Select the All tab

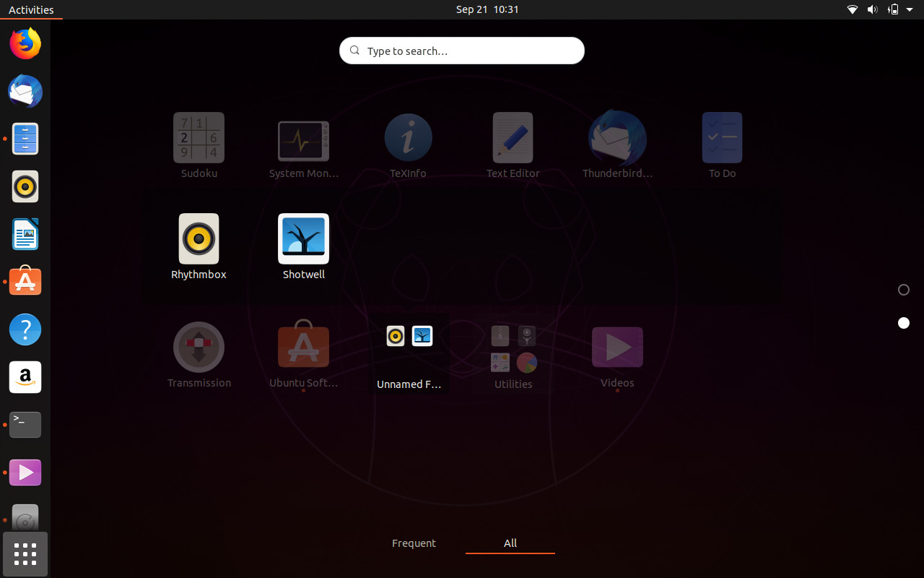click(510, 543)
